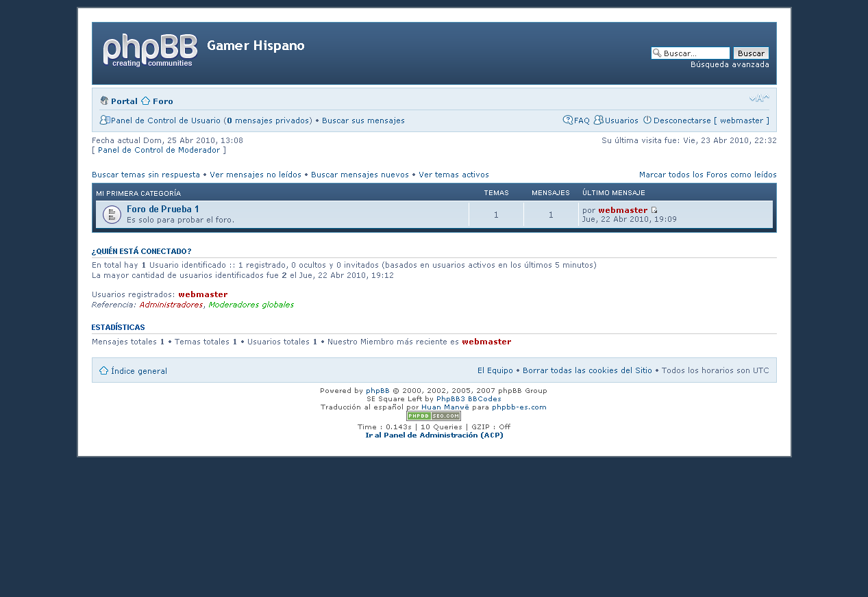868x597 pixels.
Task: Click Buscar temas sin respuesta
Action: click(146, 175)
